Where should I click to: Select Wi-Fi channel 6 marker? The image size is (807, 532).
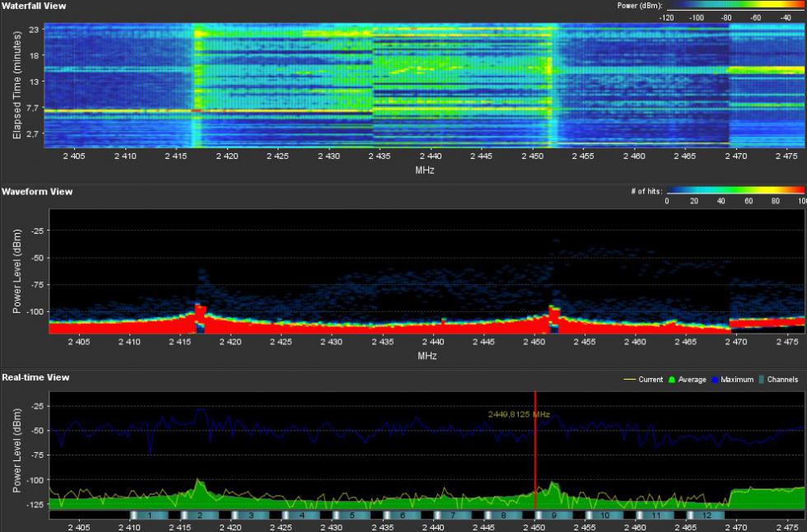tap(402, 515)
